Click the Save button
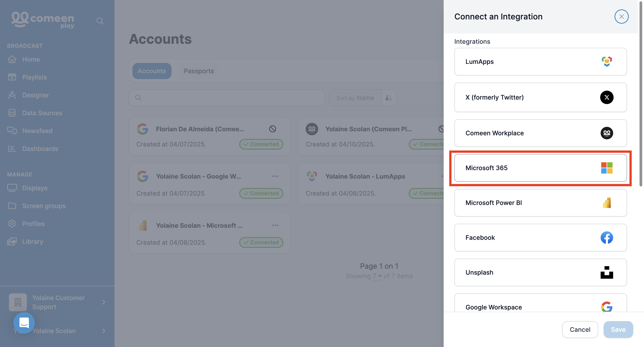The image size is (644, 347). pyautogui.click(x=618, y=330)
